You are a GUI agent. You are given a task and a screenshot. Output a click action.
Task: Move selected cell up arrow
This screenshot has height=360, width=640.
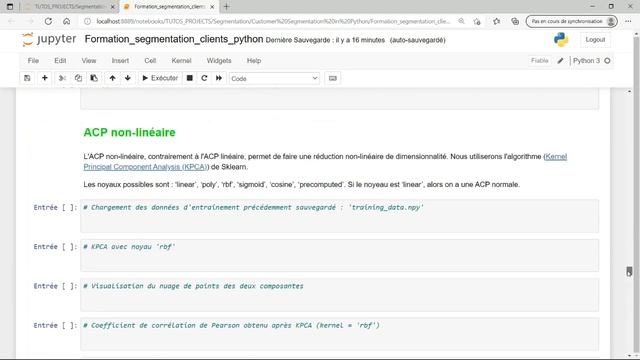point(112,78)
